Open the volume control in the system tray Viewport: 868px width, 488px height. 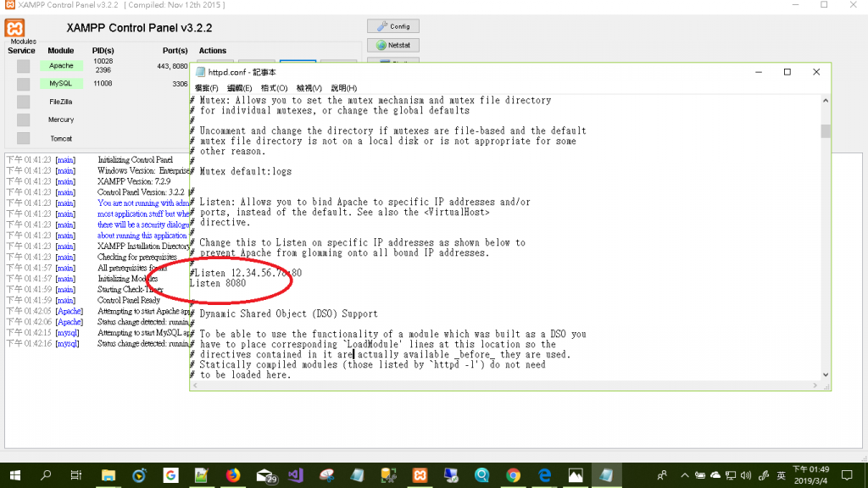pos(746,475)
